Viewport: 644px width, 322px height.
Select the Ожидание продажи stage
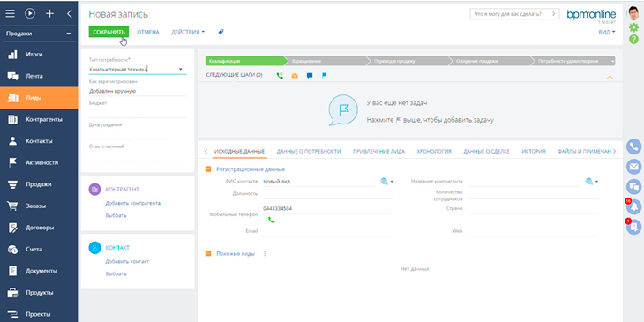tap(491, 61)
